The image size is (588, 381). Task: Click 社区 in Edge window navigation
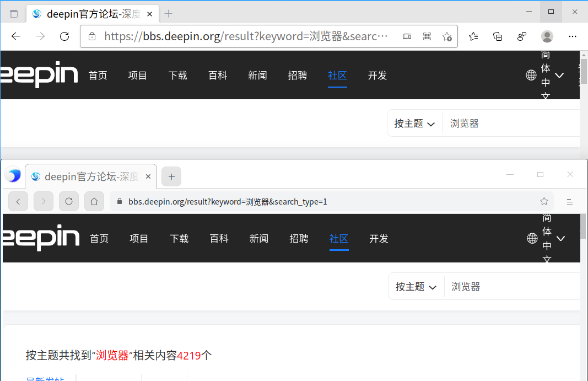337,76
